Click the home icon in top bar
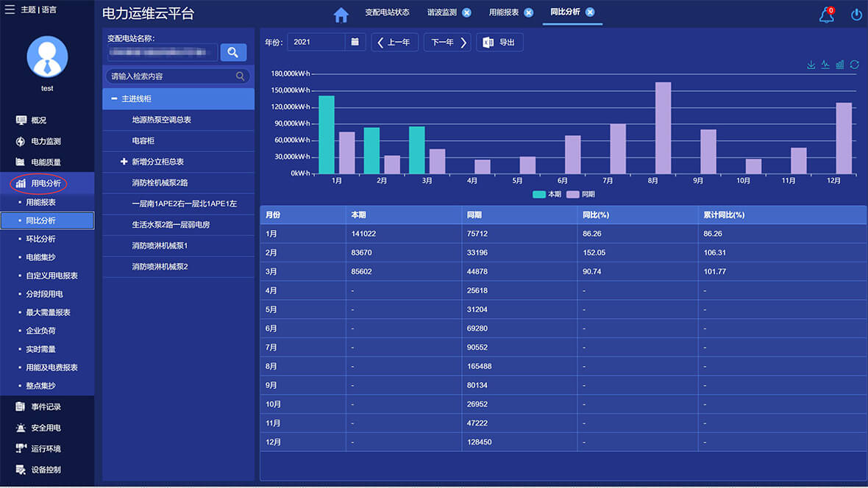868x488 pixels. pyautogui.click(x=341, y=15)
